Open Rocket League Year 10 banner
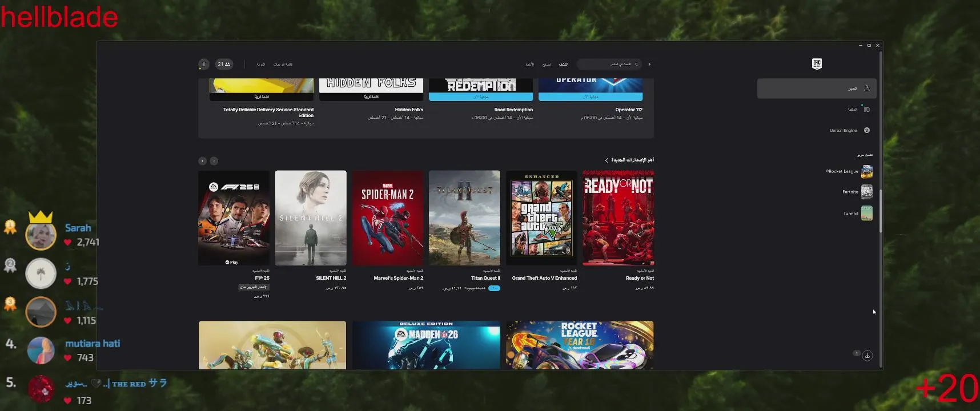This screenshot has height=411, width=980. point(580,345)
